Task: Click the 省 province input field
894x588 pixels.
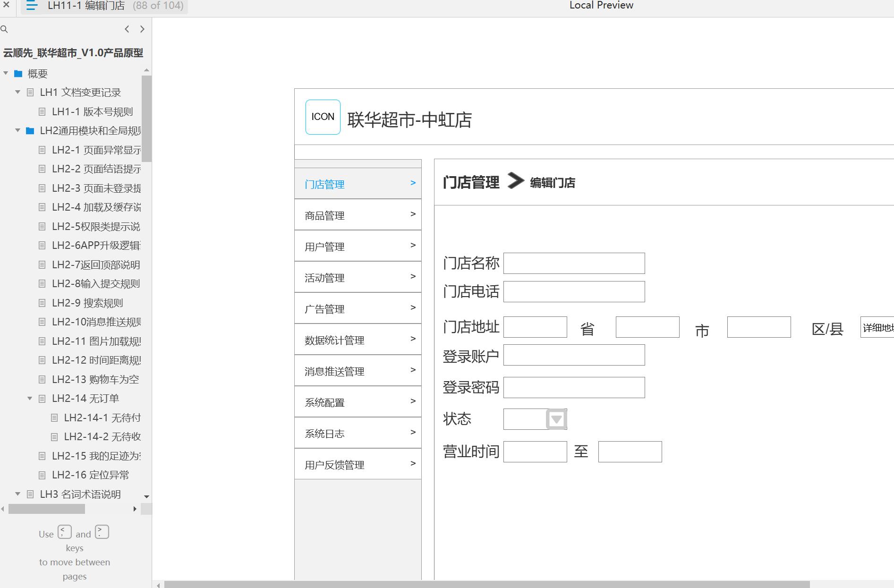Action: [x=536, y=327]
